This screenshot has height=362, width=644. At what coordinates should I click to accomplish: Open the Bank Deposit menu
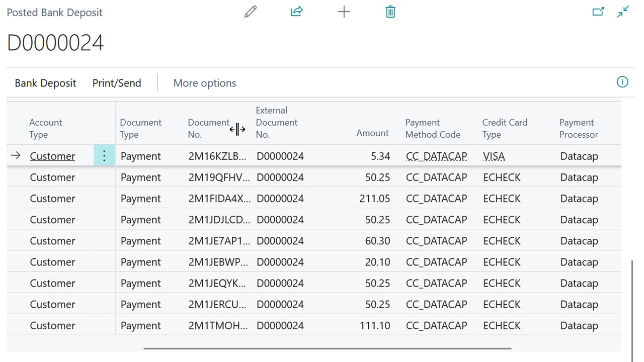(x=45, y=83)
